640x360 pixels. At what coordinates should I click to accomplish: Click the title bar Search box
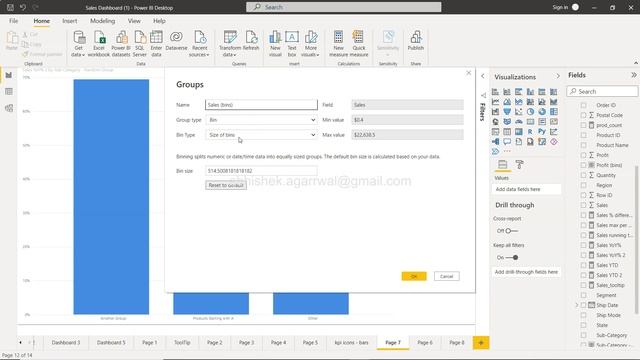pyautogui.click(x=344, y=7)
